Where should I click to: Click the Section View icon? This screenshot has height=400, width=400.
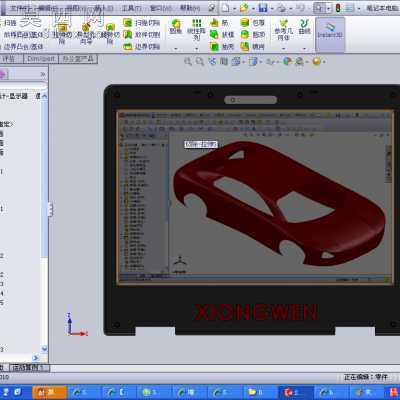coord(224,61)
